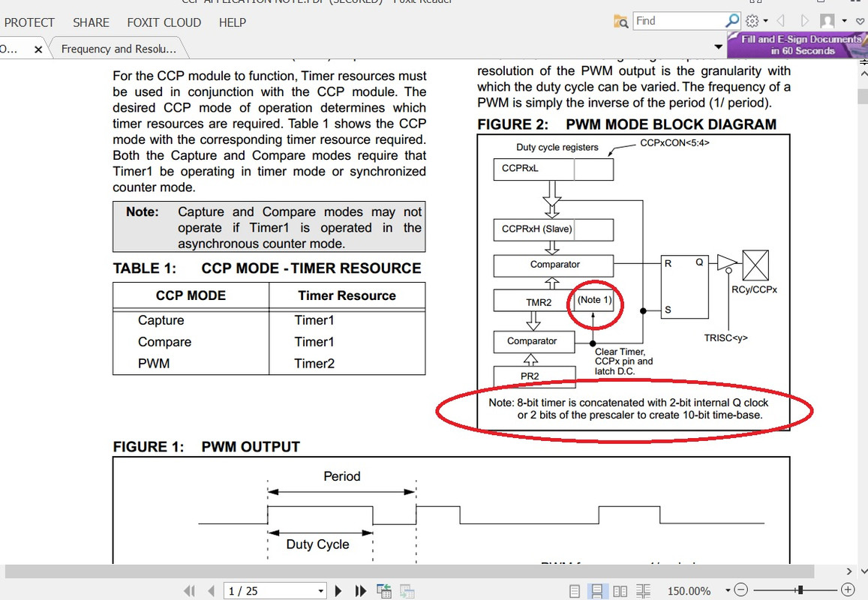
Task: Switch to single page view
Action: [575, 591]
